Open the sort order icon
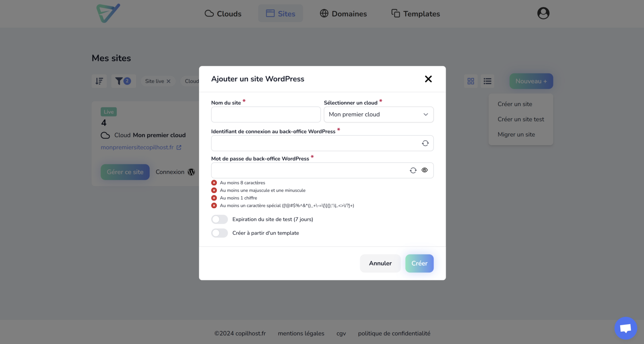 99,81
